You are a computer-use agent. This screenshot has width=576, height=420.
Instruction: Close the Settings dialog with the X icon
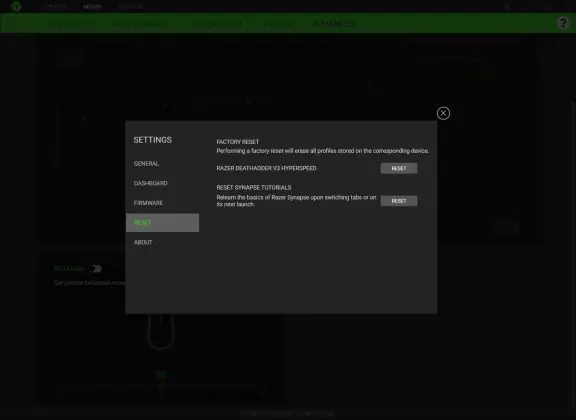(443, 113)
